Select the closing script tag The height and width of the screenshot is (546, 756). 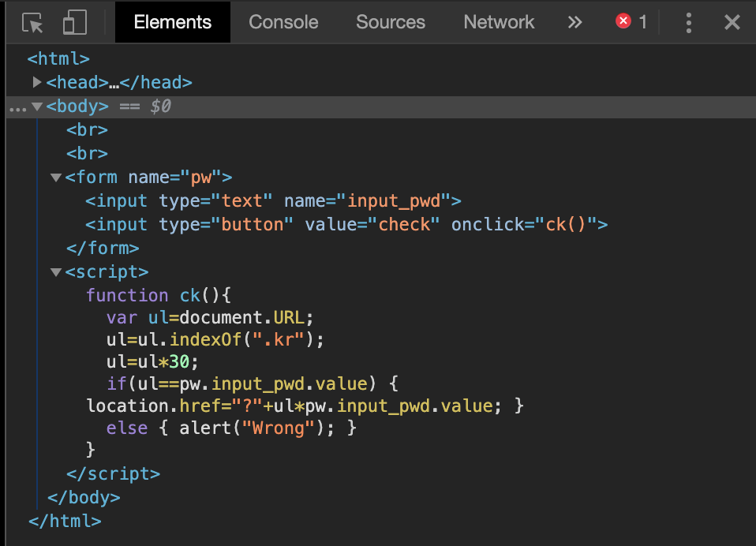coord(113,473)
